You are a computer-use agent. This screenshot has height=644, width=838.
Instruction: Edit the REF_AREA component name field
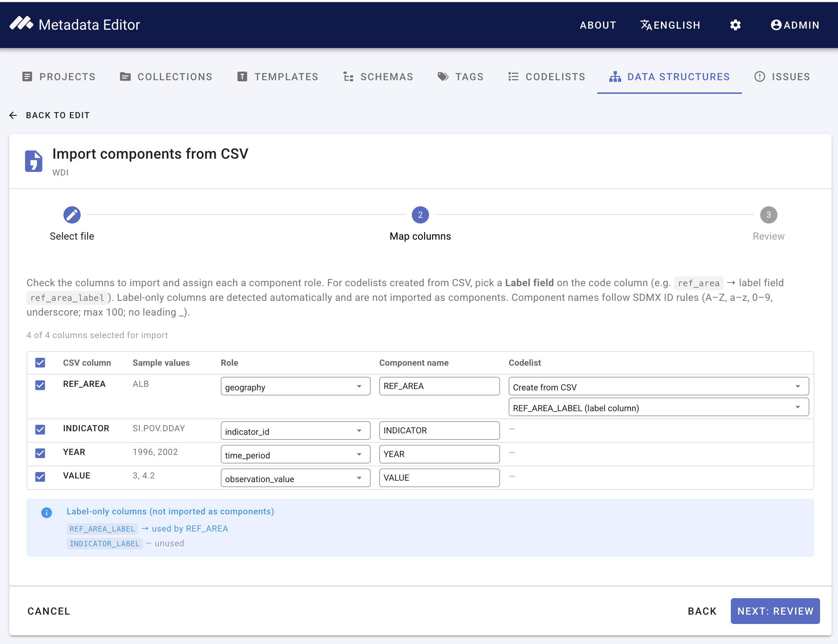tap(439, 386)
